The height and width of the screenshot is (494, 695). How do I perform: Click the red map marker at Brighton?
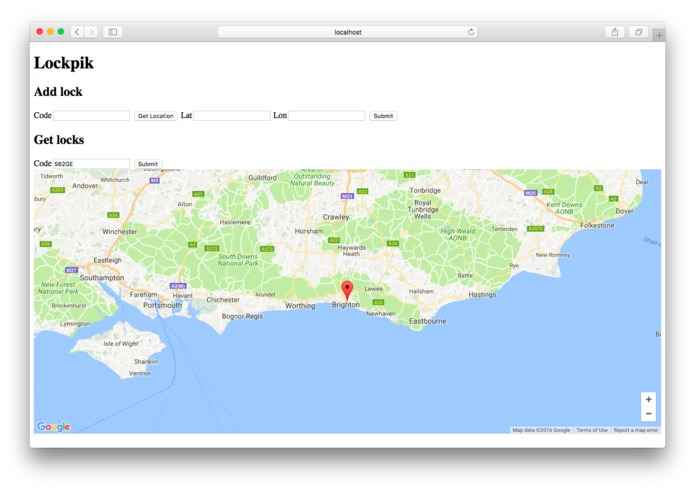point(347,291)
